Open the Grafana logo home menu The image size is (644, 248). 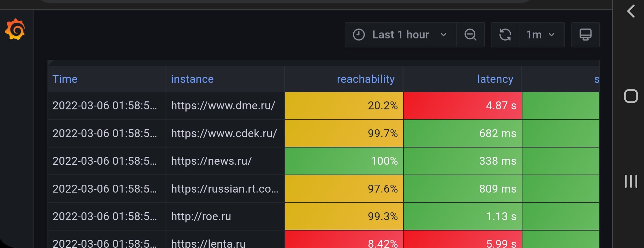point(15,30)
